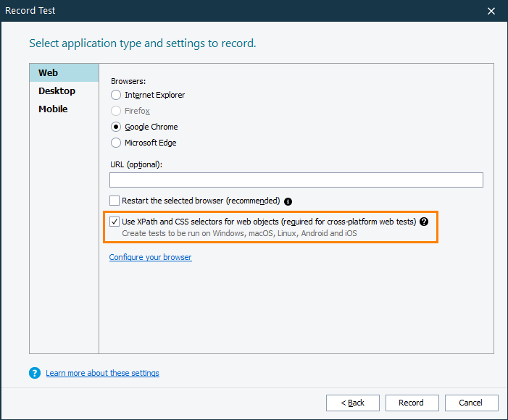Click the info icon beside Restart browser option
The height and width of the screenshot is (420, 508).
coord(288,201)
